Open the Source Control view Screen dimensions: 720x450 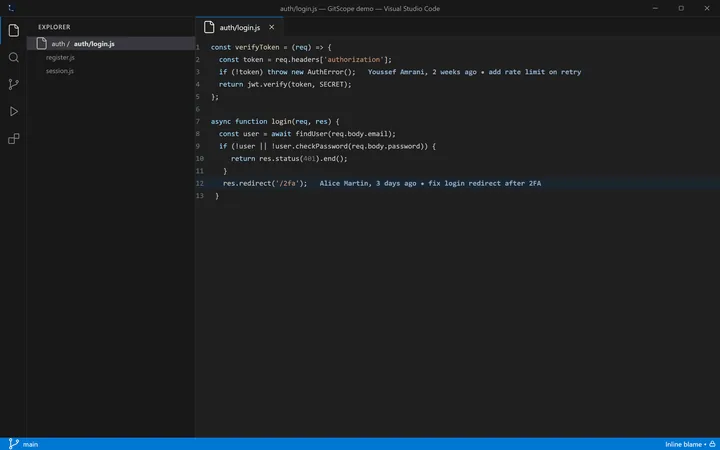tap(14, 84)
